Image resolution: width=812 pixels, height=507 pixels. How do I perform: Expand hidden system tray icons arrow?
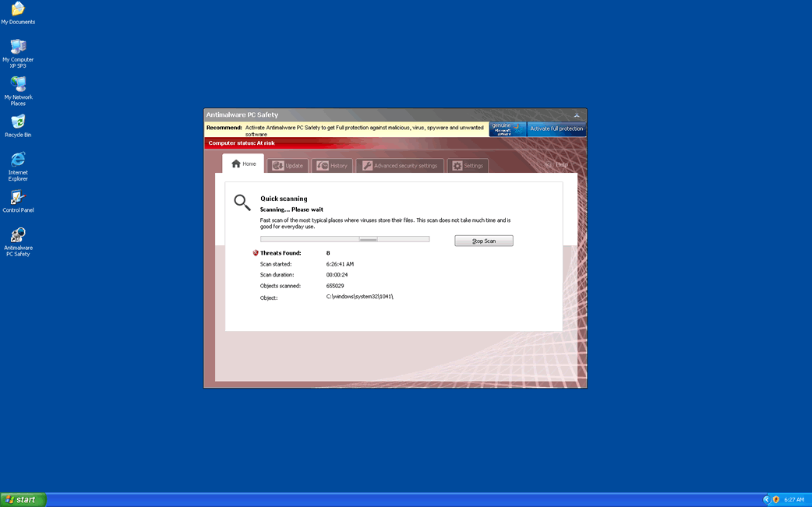coord(766,500)
